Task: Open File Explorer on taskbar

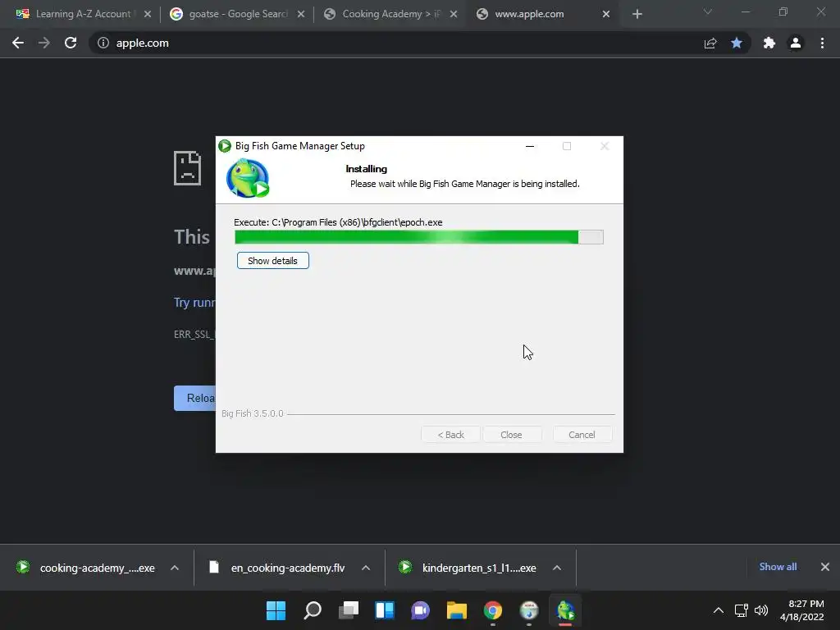Action: tap(457, 610)
